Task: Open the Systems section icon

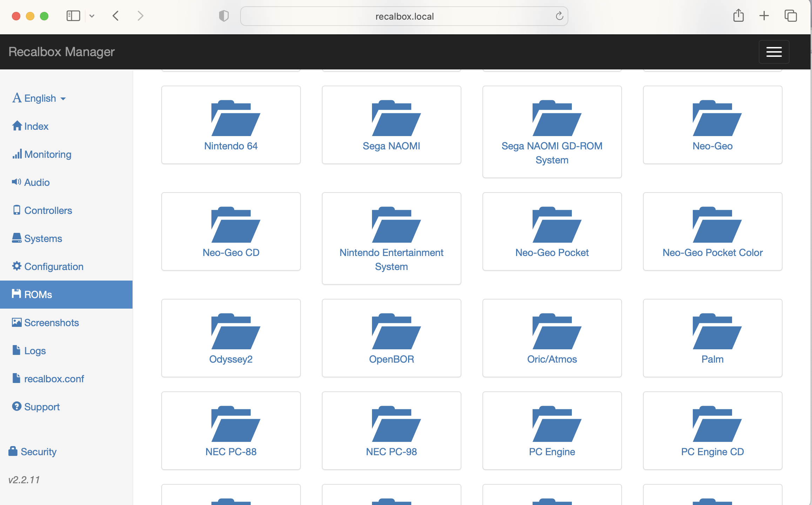Action: 16,238
